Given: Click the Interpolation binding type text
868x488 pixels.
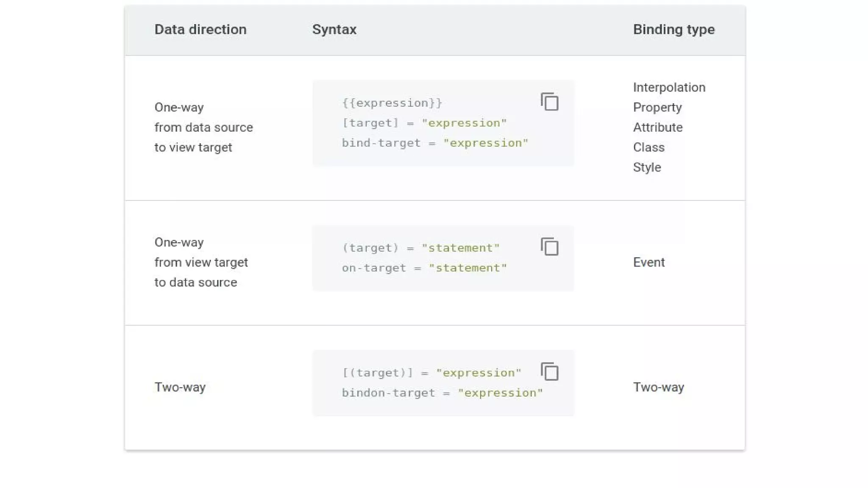Looking at the screenshot, I should pyautogui.click(x=669, y=87).
